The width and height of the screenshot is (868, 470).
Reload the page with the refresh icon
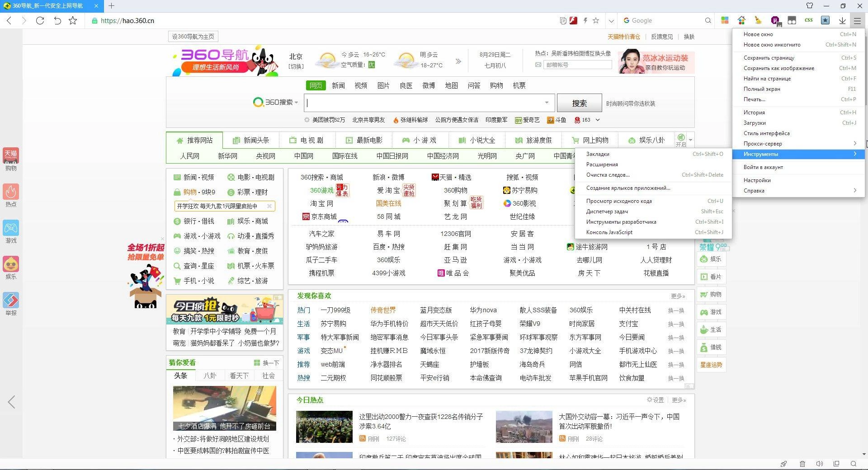[x=40, y=20]
